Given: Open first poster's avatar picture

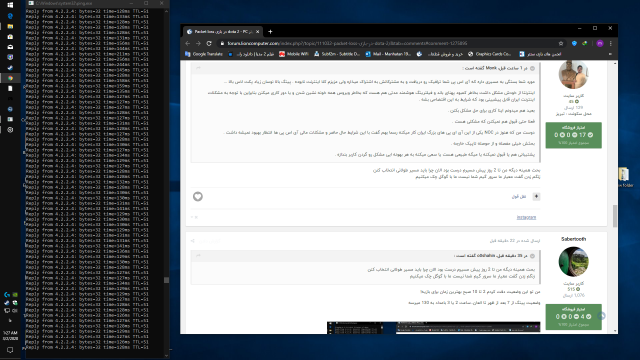Looking at the screenshot, I should (573, 74).
